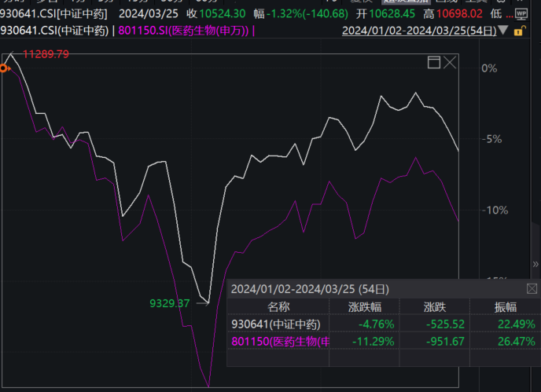Viewport: 541px width, 392px height.
Task: Maximize the chart using the square icon
Action: pyautogui.click(x=433, y=62)
